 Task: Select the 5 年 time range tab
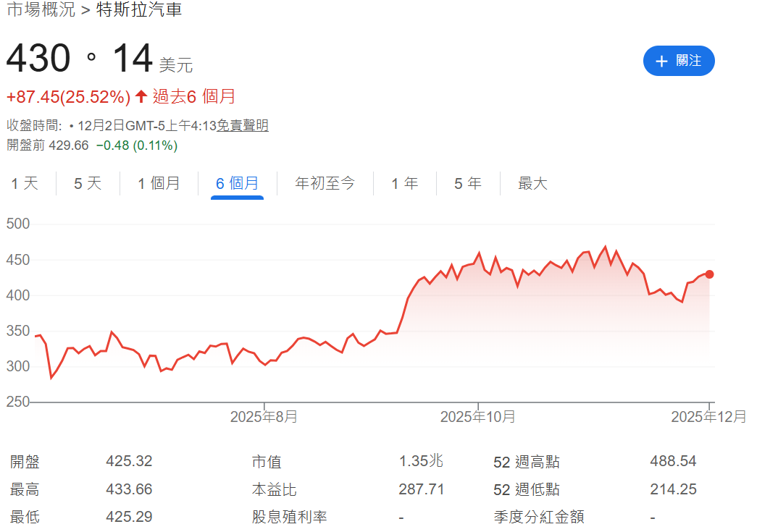tap(467, 183)
